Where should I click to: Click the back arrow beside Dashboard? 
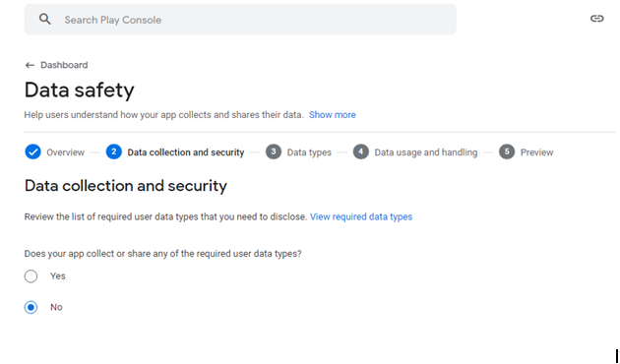click(x=30, y=65)
